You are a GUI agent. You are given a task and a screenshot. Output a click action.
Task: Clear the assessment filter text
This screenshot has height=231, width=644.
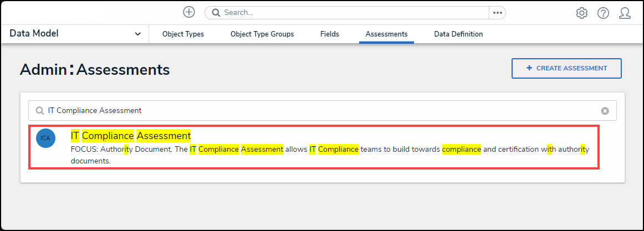point(605,111)
